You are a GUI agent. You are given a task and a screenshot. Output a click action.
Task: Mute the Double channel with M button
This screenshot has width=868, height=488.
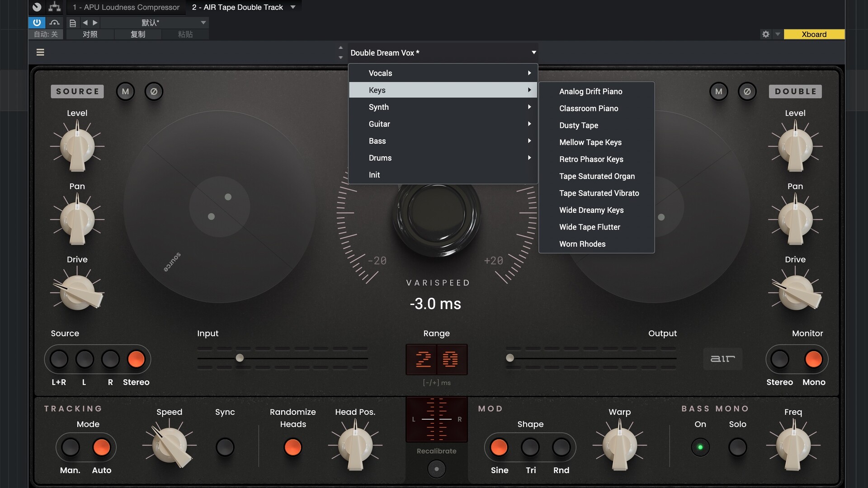click(718, 91)
